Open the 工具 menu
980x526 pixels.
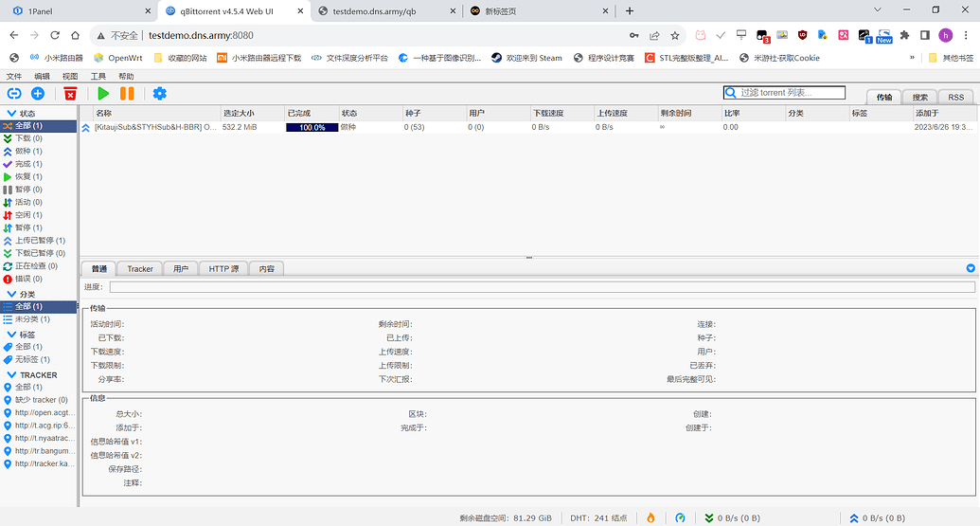pos(98,77)
